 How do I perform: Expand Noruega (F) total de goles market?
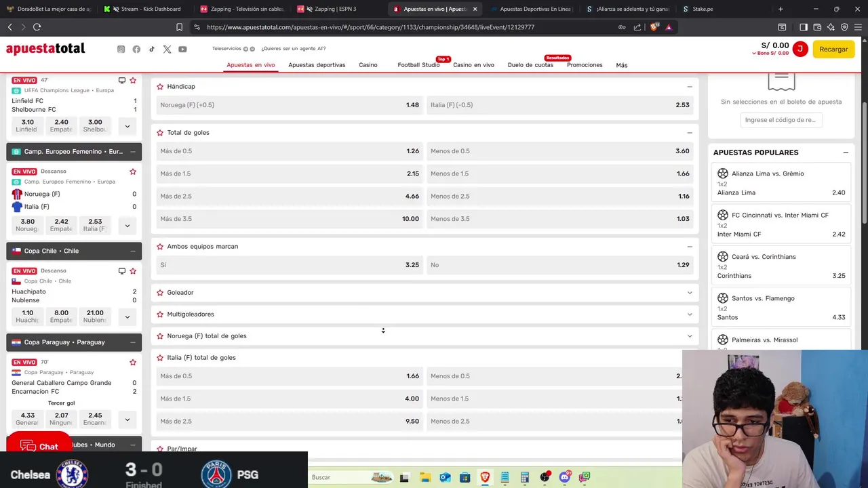click(690, 336)
